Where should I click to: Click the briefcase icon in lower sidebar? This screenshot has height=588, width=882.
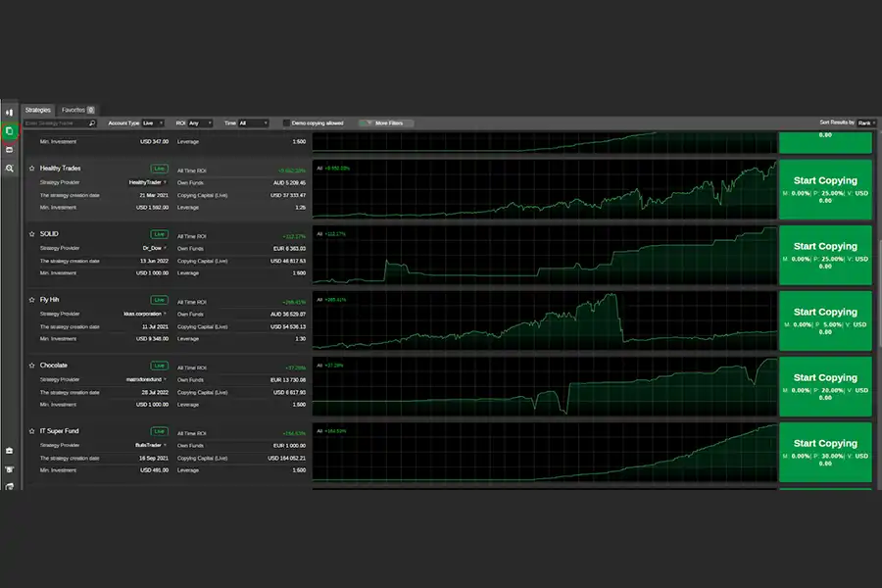(10, 451)
